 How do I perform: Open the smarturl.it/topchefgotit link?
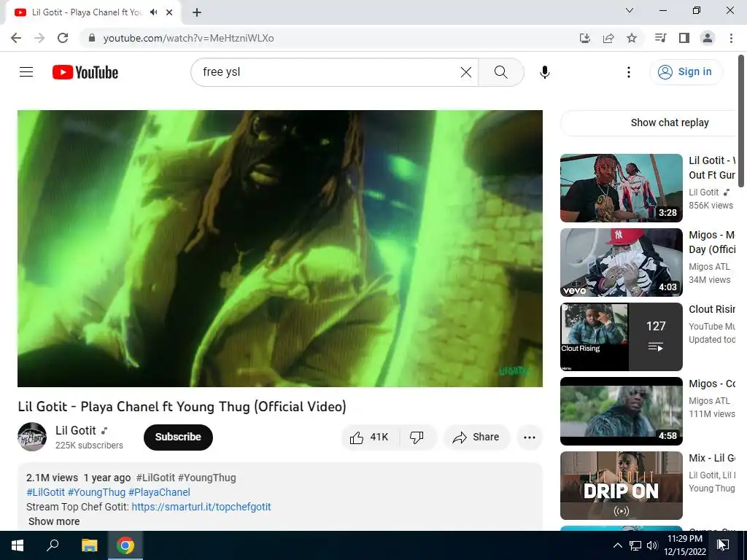[x=201, y=507]
